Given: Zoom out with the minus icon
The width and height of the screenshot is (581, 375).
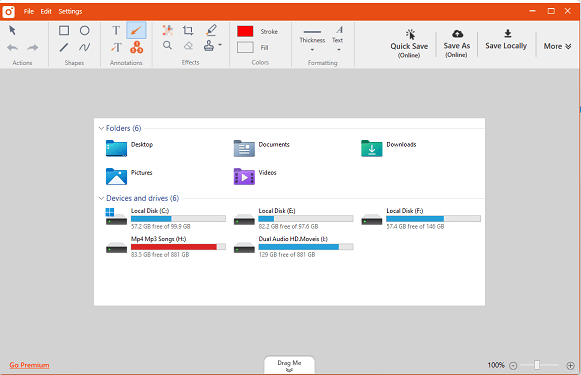Looking at the screenshot, I should [513, 366].
